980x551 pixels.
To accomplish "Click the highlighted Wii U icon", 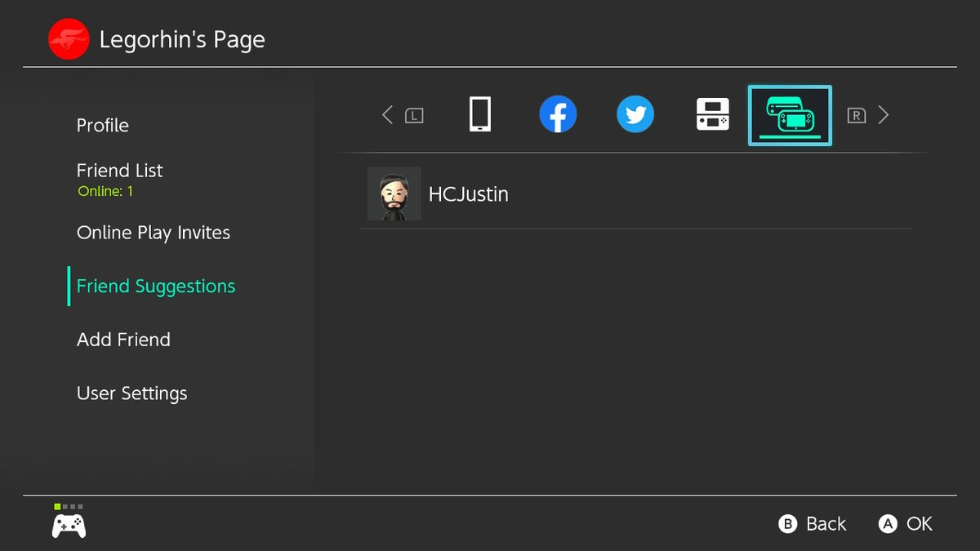I will 790,115.
